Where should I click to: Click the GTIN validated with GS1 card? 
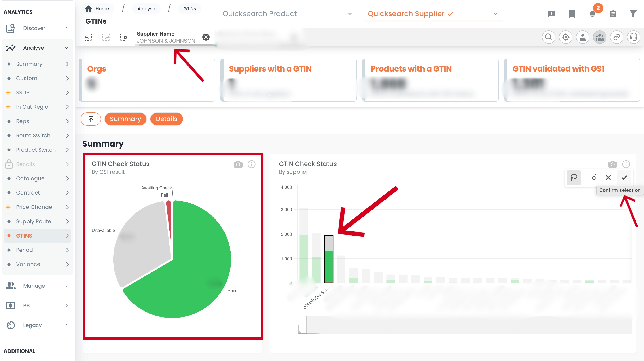pos(572,80)
